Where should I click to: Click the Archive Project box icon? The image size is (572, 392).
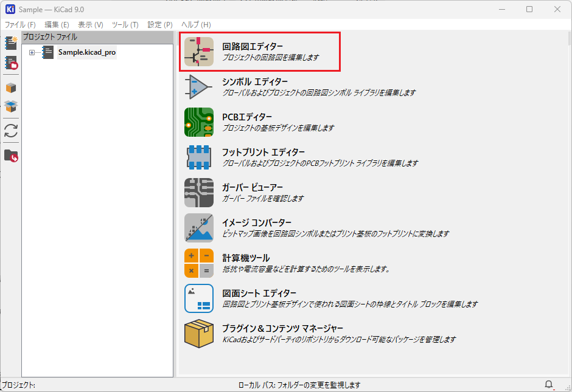point(11,88)
